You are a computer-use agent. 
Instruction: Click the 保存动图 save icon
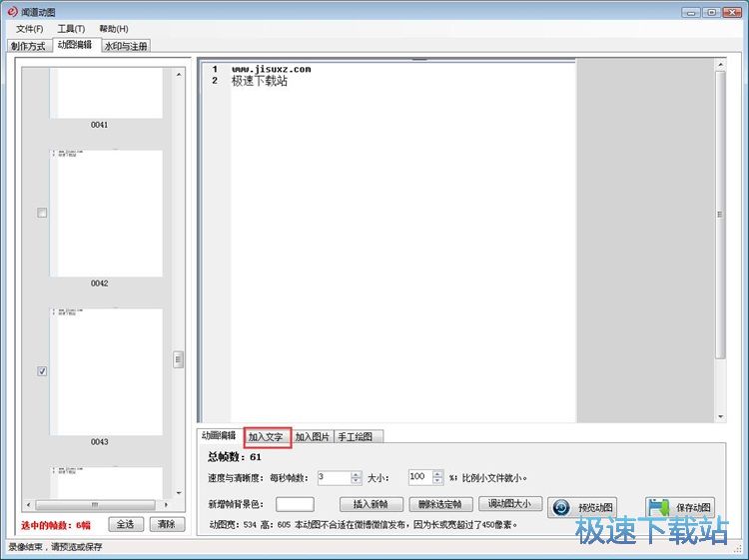pyautogui.click(x=660, y=507)
